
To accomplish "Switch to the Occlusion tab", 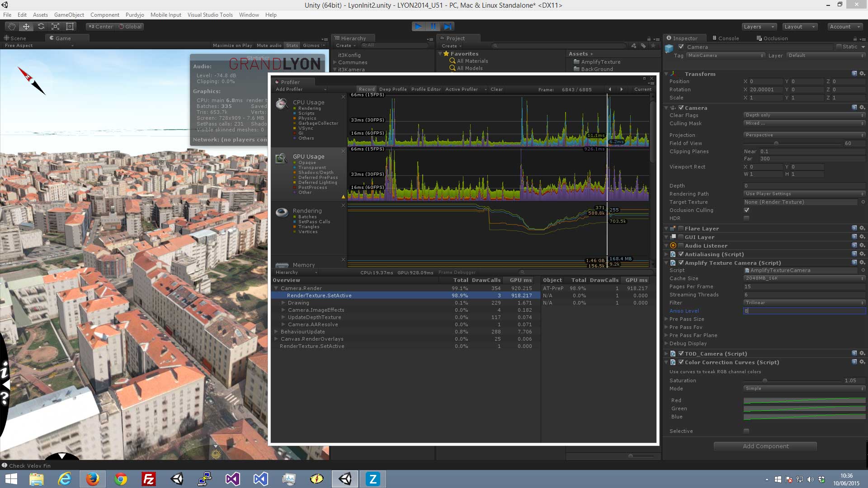I will [x=773, y=38].
